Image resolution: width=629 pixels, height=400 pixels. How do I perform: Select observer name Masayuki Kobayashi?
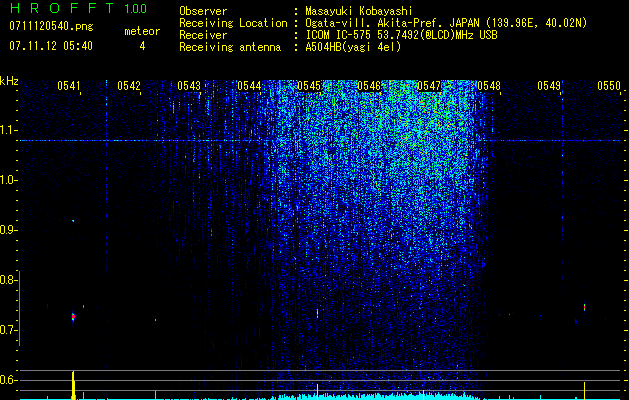point(359,11)
